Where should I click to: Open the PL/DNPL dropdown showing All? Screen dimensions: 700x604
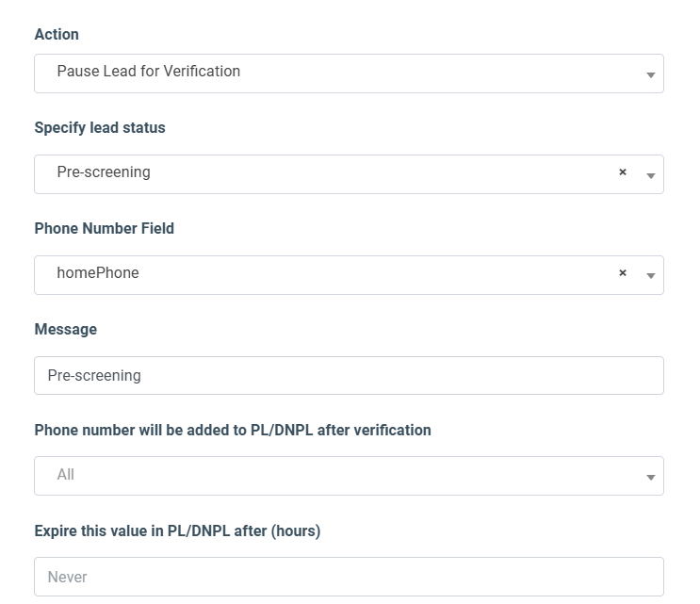tap(349, 476)
